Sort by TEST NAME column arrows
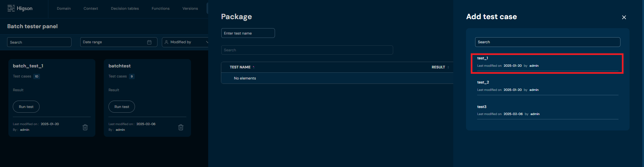This screenshot has width=644, height=167. click(254, 67)
